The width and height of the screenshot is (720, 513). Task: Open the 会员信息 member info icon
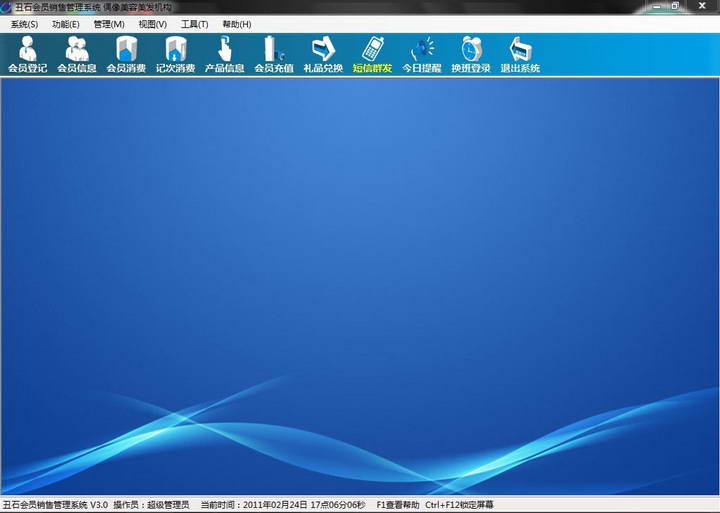pyautogui.click(x=77, y=54)
